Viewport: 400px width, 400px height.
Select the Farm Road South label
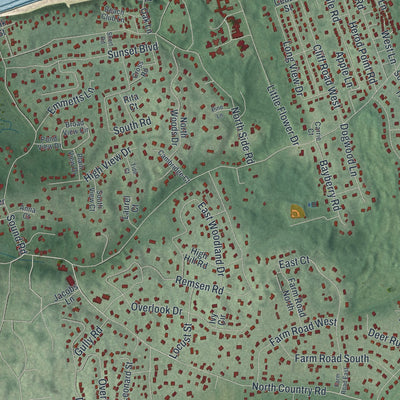(x=332, y=358)
